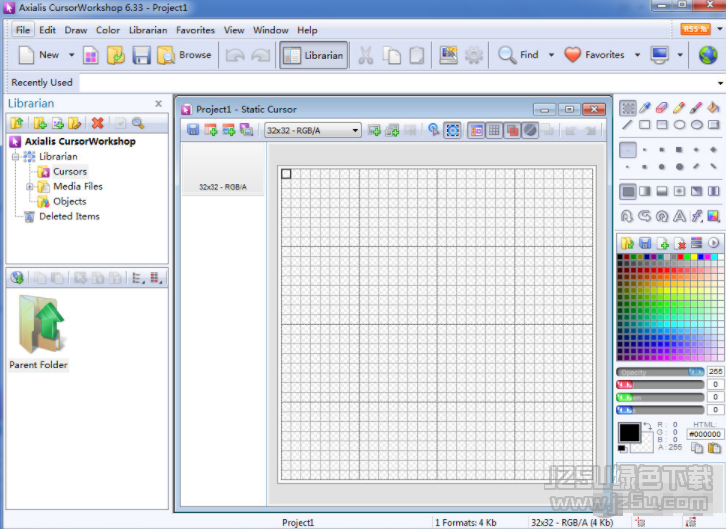Click the Favorites heart button
The image size is (726, 529).
click(x=595, y=55)
